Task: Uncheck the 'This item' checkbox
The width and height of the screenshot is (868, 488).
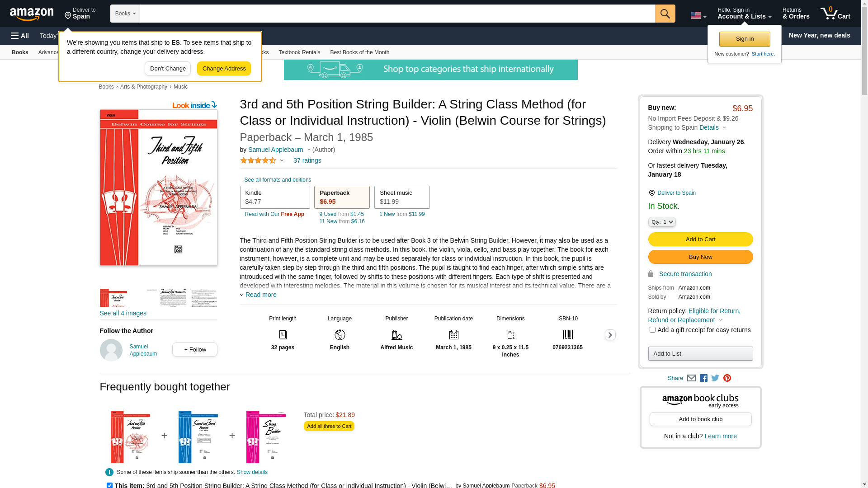Action: coord(109,485)
